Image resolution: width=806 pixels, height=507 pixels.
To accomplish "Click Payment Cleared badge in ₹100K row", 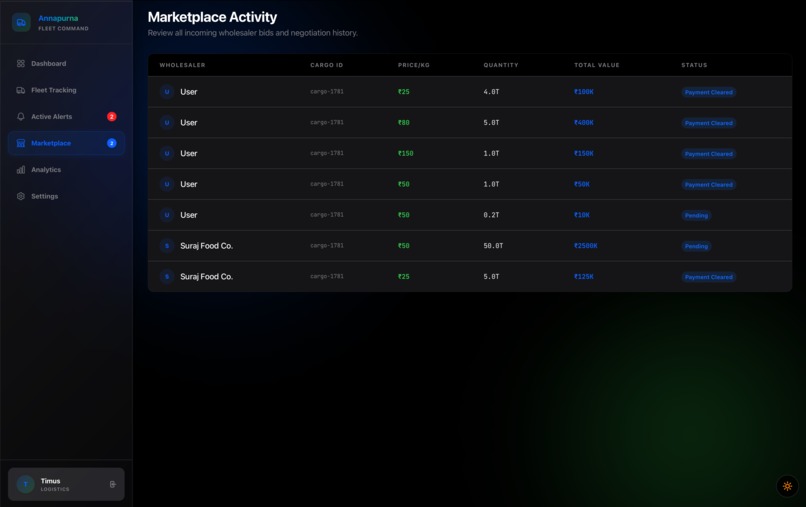I will pos(708,93).
